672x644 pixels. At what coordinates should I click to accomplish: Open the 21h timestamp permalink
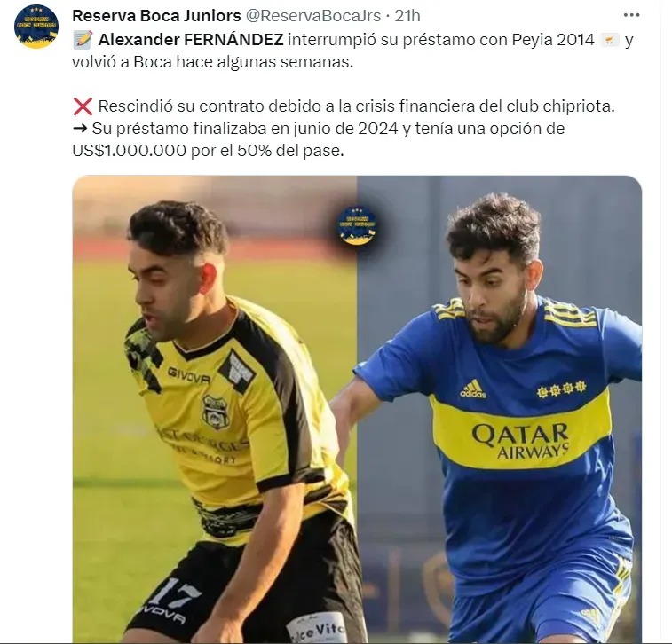(x=407, y=16)
